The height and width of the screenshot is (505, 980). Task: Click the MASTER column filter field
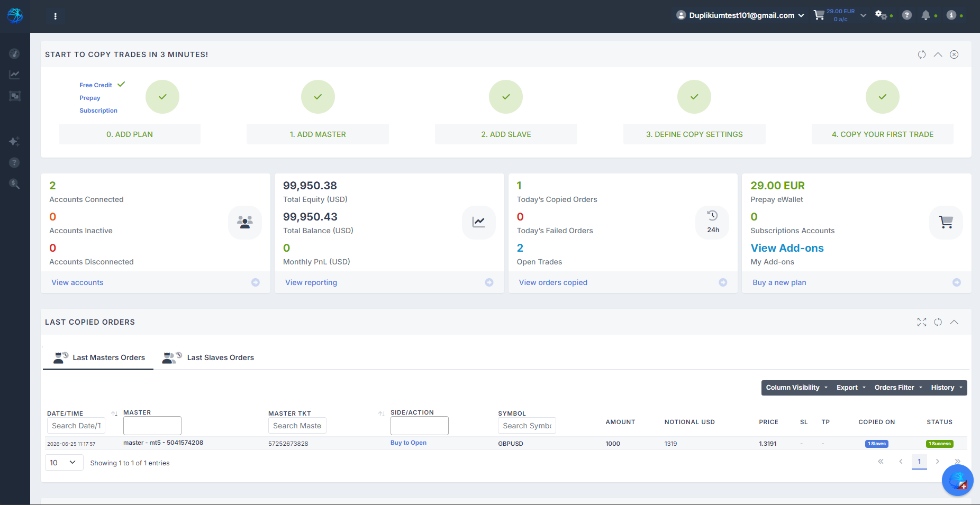click(x=152, y=426)
